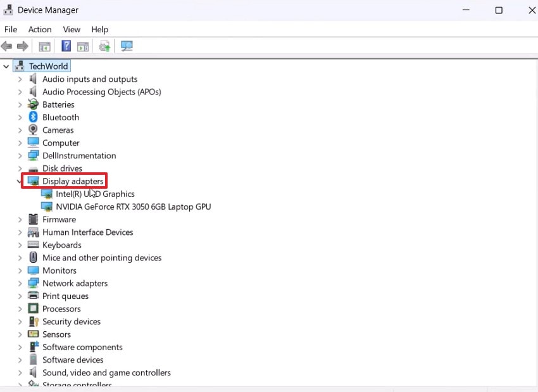Click the Scan for hardware changes icon
This screenshot has width=538, height=392.
[127, 46]
